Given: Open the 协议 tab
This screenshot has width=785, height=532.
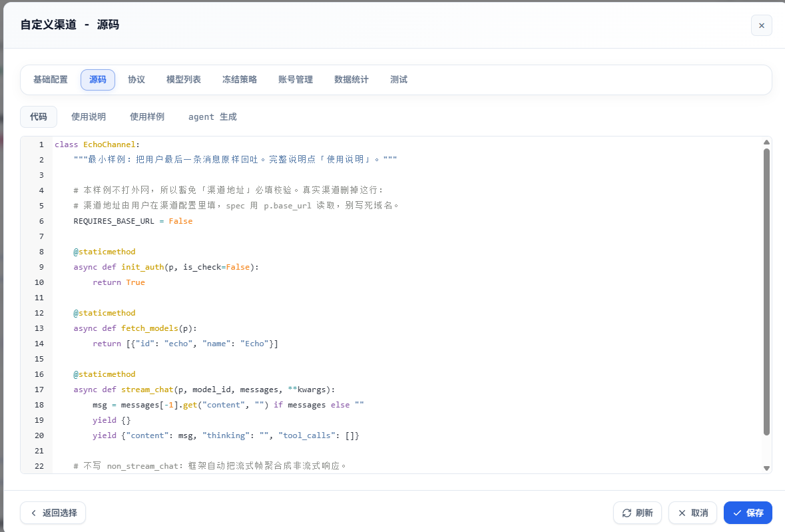Looking at the screenshot, I should [x=136, y=80].
